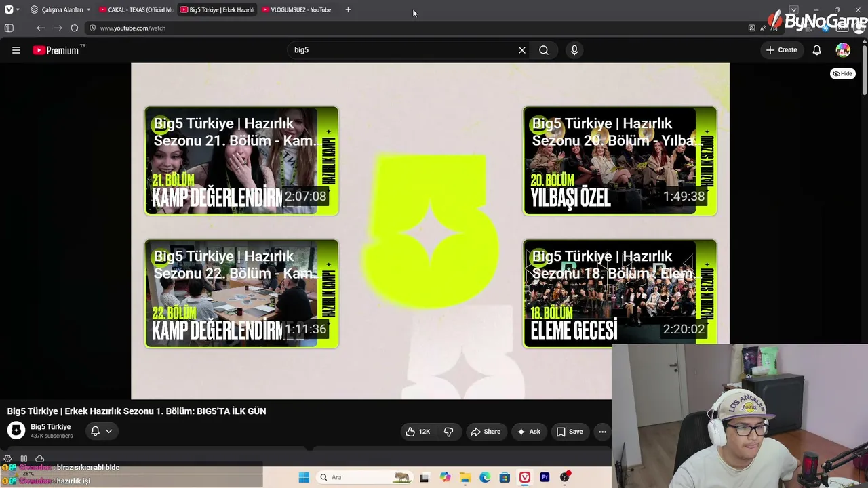Open Copilot from the taskbar
The width and height of the screenshot is (868, 488).
pos(445,477)
